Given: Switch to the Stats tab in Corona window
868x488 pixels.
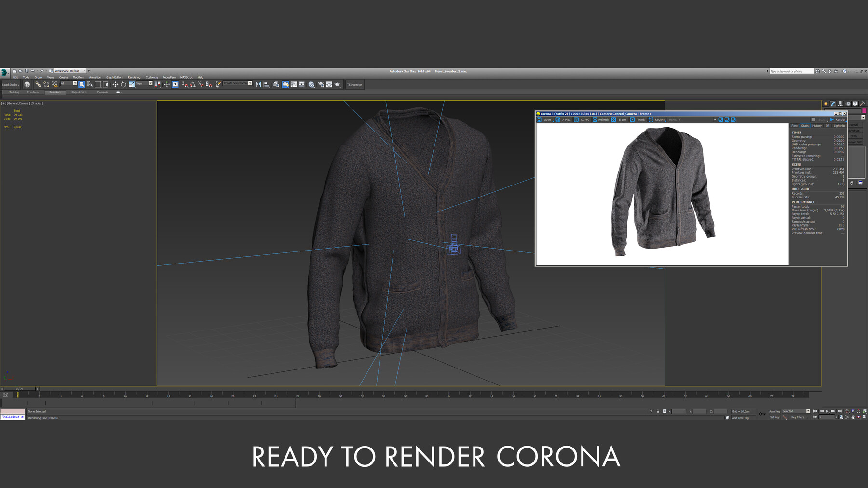Looking at the screenshot, I should coord(805,126).
